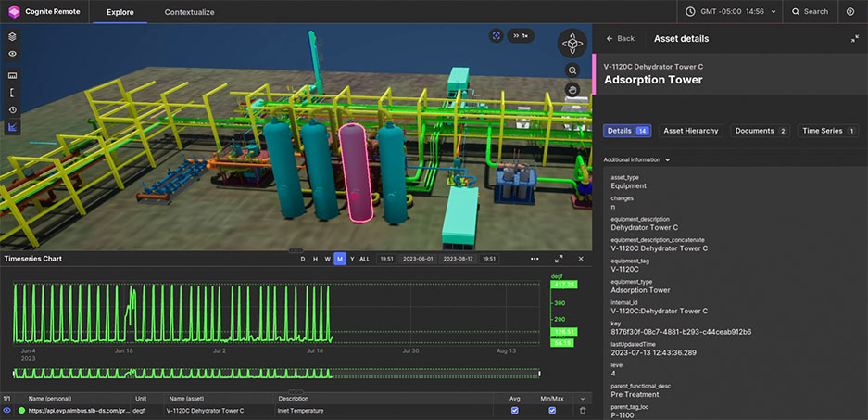
Task: Select the ALL time range button
Action: click(364, 259)
